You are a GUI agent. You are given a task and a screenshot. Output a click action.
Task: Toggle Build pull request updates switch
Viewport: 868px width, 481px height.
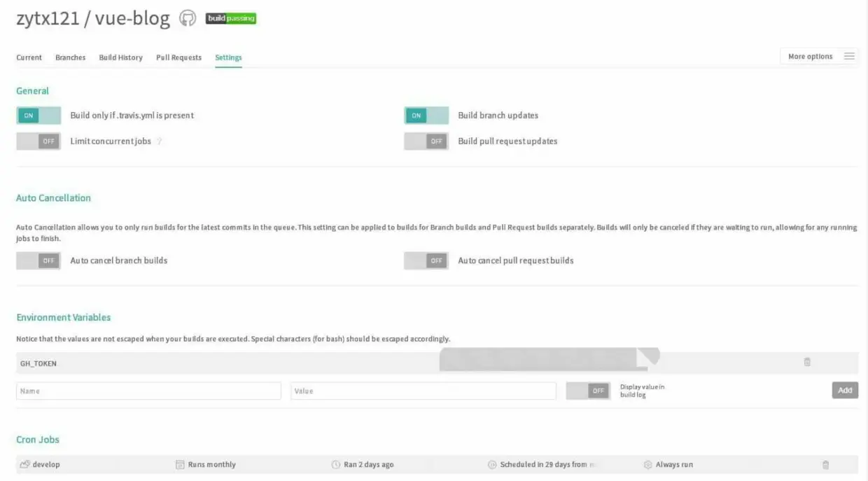pyautogui.click(x=426, y=141)
